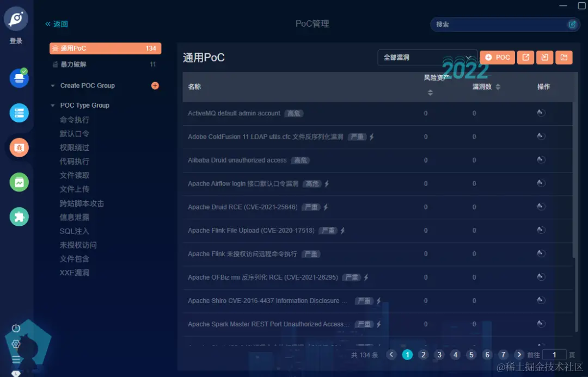Select the 暴力破解 tab
The width and height of the screenshot is (588, 377).
coord(106,64)
